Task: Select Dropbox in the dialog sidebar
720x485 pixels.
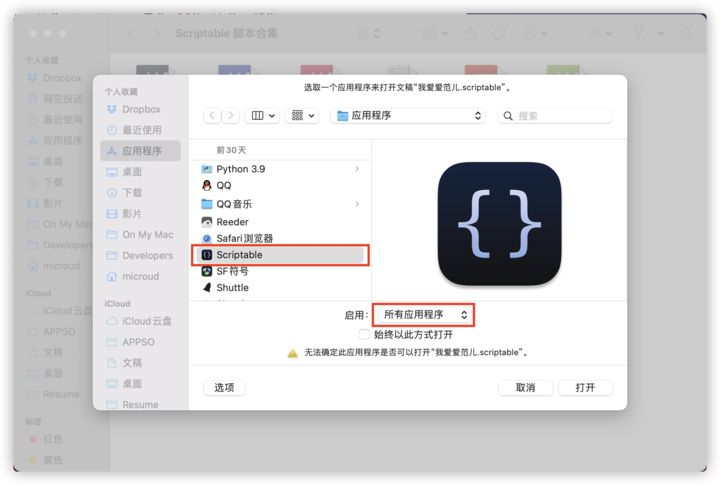Action: click(x=141, y=109)
